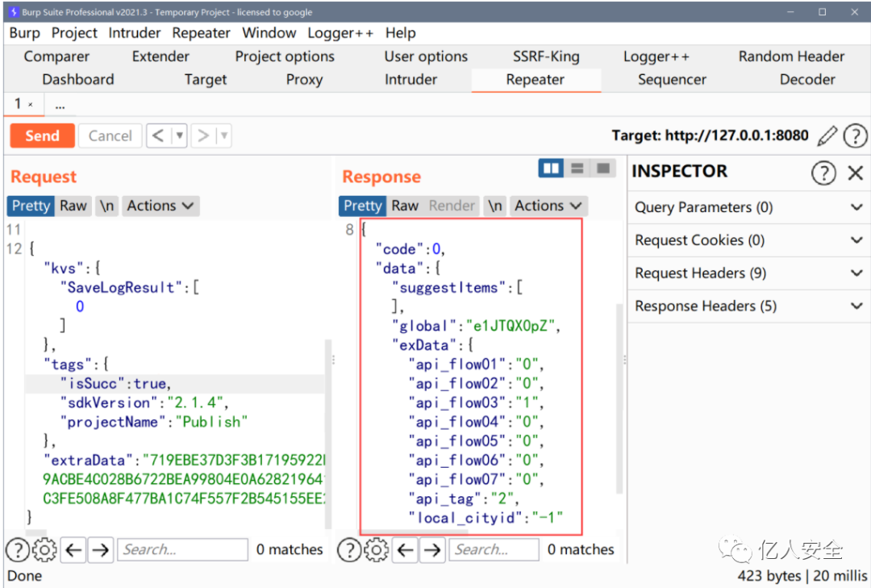Switch to the Decoder tab

807,80
